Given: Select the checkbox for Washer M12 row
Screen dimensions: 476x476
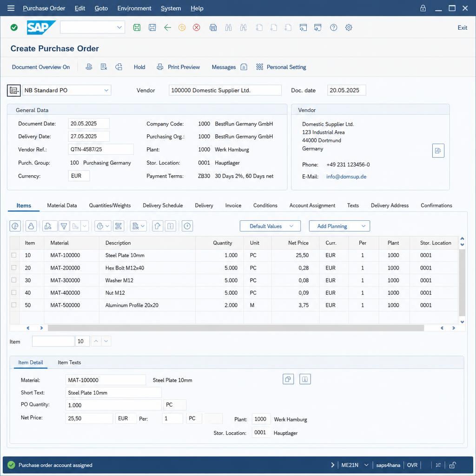Looking at the screenshot, I should point(13,280).
